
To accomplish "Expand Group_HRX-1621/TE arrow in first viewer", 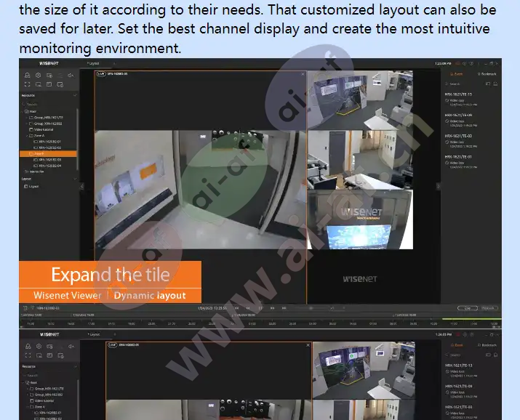I will coord(27,118).
